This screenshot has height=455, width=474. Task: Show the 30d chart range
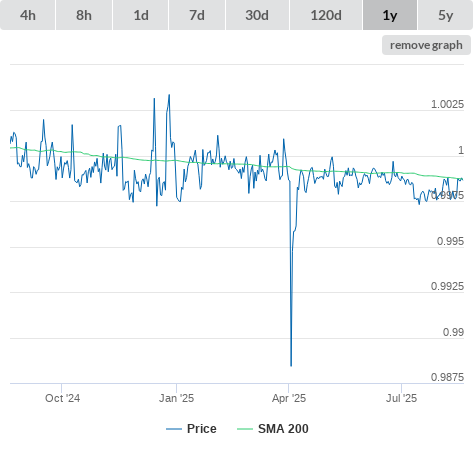click(257, 15)
